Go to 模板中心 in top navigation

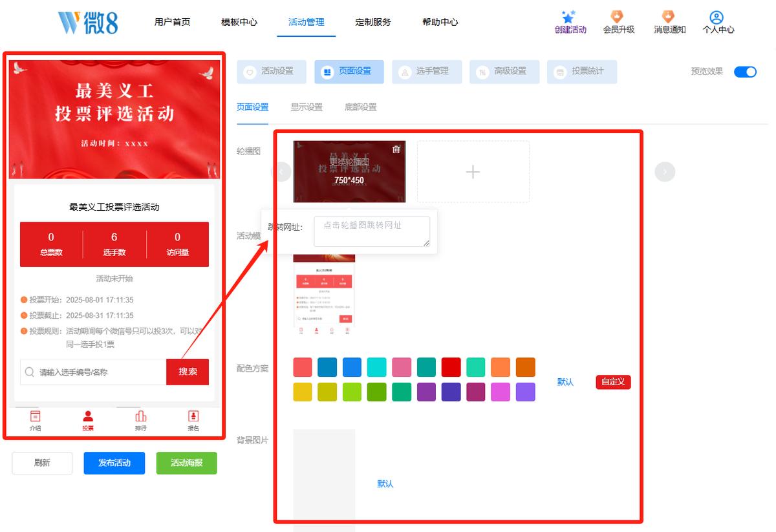(x=239, y=22)
